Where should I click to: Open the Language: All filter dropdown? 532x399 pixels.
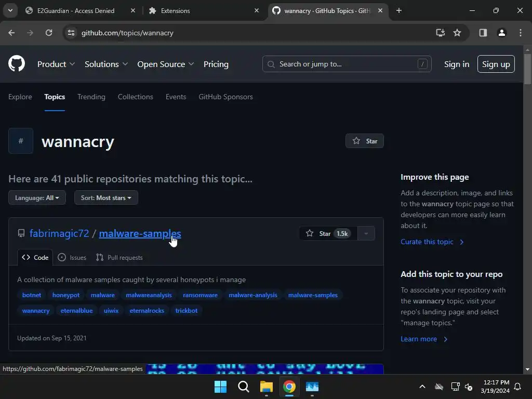[x=37, y=198]
